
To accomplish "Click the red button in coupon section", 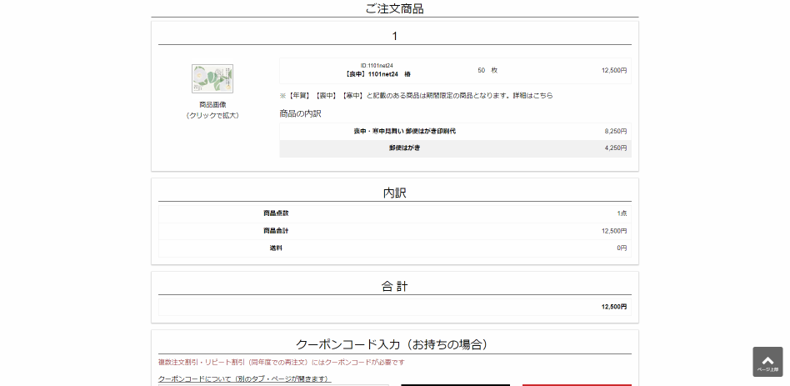I will pos(577,384).
